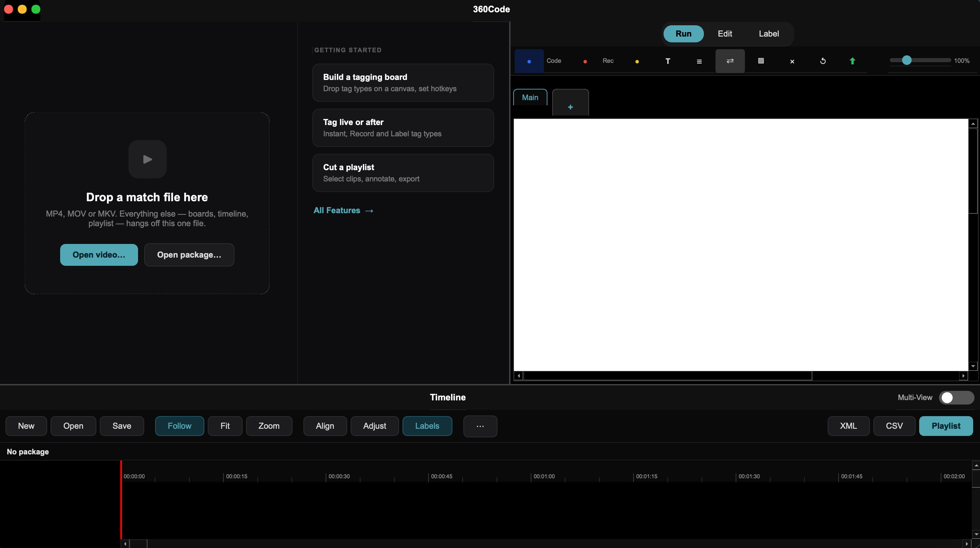Switch to Edit mode
Viewport: 980px width, 548px height.
click(725, 33)
